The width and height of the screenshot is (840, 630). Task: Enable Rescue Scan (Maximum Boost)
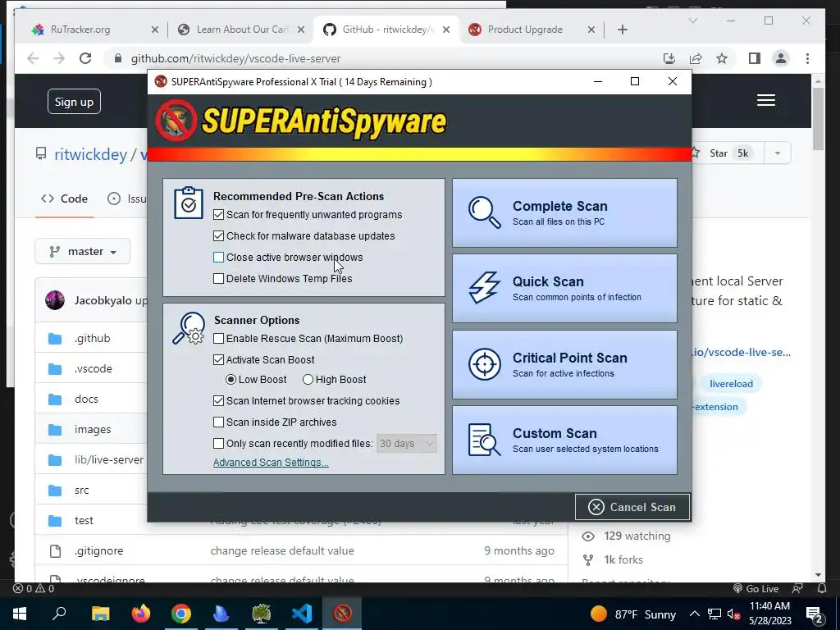[218, 339]
